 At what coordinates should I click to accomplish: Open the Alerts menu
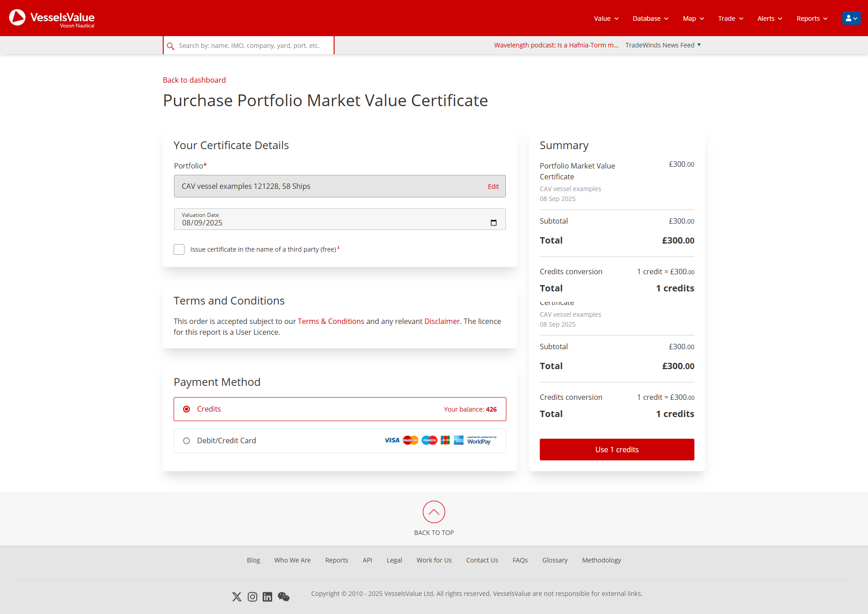click(769, 19)
